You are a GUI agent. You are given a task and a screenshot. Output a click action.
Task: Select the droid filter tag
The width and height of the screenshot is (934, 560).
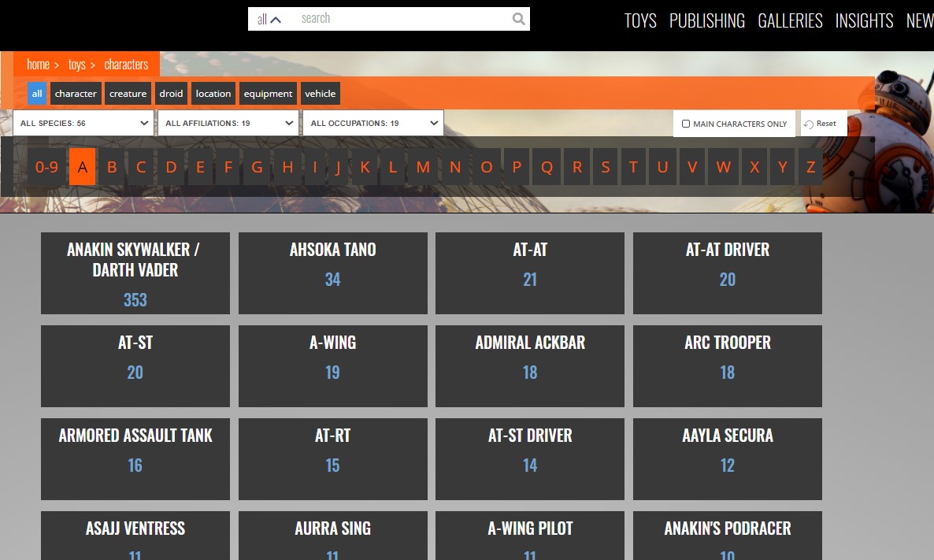[x=171, y=94]
